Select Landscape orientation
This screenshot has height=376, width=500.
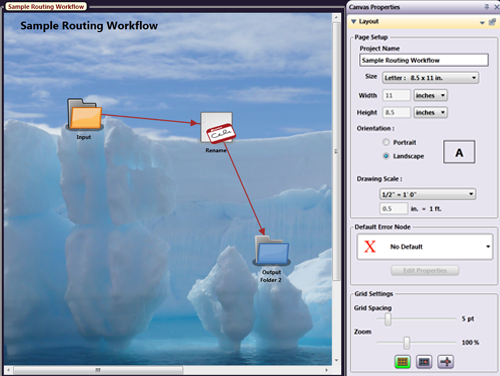[x=386, y=156]
